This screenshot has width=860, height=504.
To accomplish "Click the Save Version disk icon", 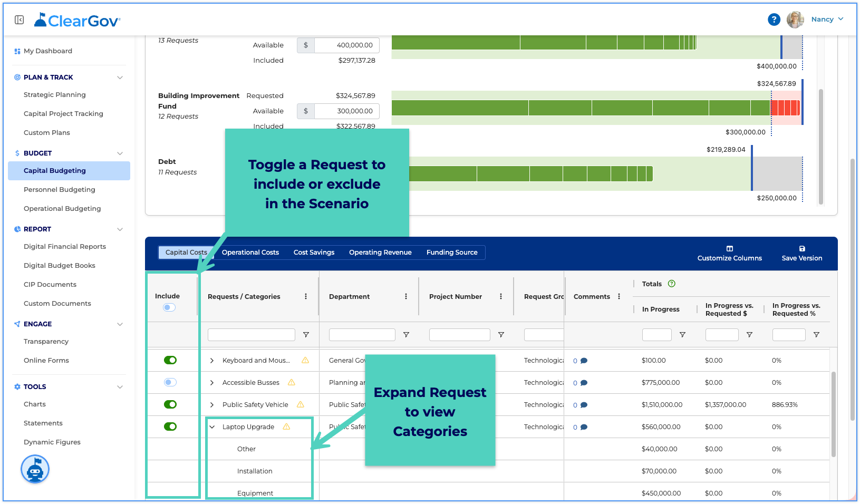I will 802,248.
